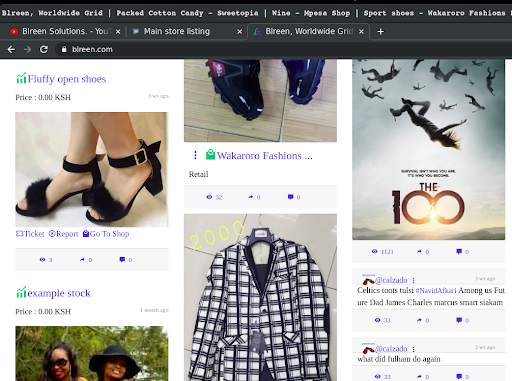Close the Bireen, Worldwide Grid tab
The width and height of the screenshot is (512, 381).
(361, 32)
